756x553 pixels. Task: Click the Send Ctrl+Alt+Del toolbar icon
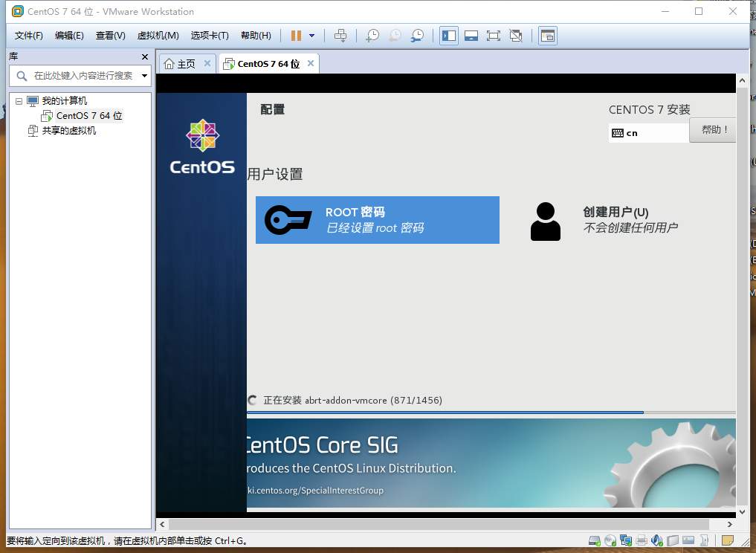[x=340, y=36]
